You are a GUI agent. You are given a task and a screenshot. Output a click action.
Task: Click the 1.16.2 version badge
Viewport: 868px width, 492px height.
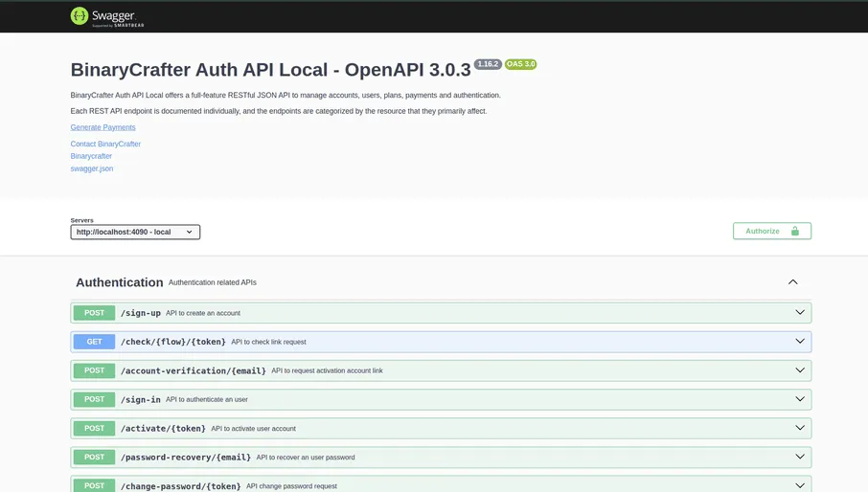[488, 64]
